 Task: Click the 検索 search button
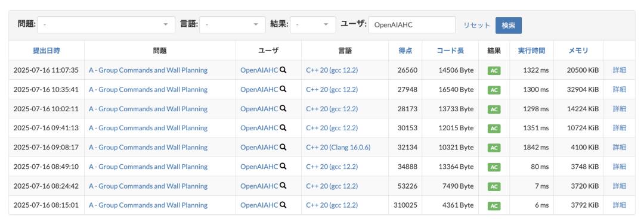pos(509,25)
